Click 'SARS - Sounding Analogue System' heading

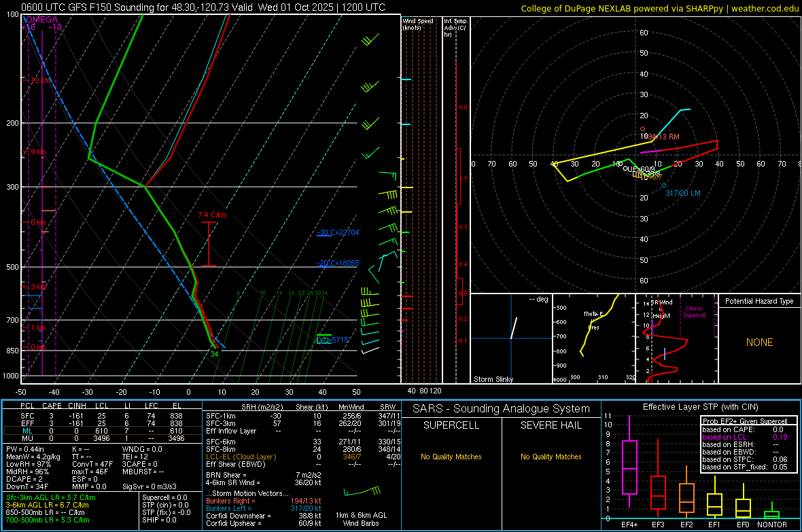click(501, 409)
